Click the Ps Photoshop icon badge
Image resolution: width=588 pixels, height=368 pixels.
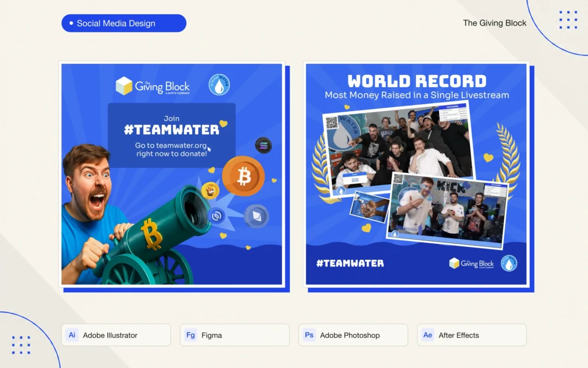pyautogui.click(x=309, y=335)
